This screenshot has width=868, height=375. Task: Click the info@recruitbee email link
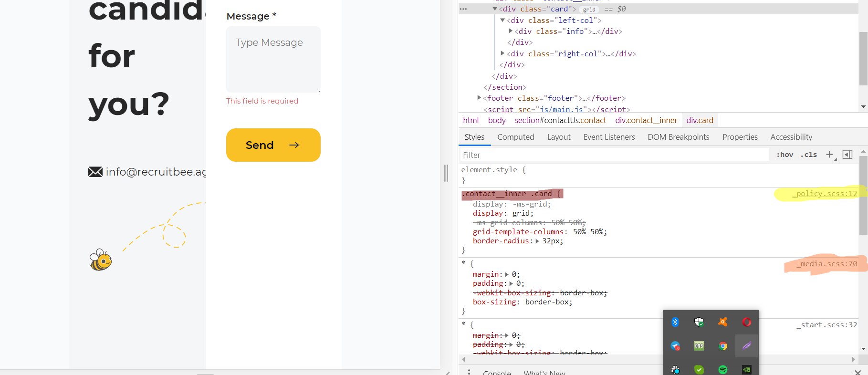click(x=156, y=172)
